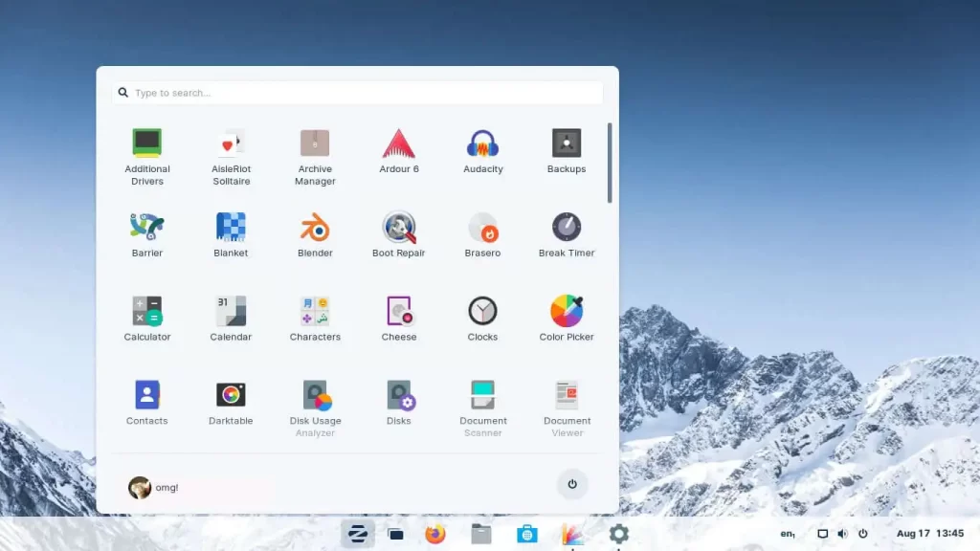Launch Characters app
Viewport: 980px width, 551px height.
tap(314, 319)
